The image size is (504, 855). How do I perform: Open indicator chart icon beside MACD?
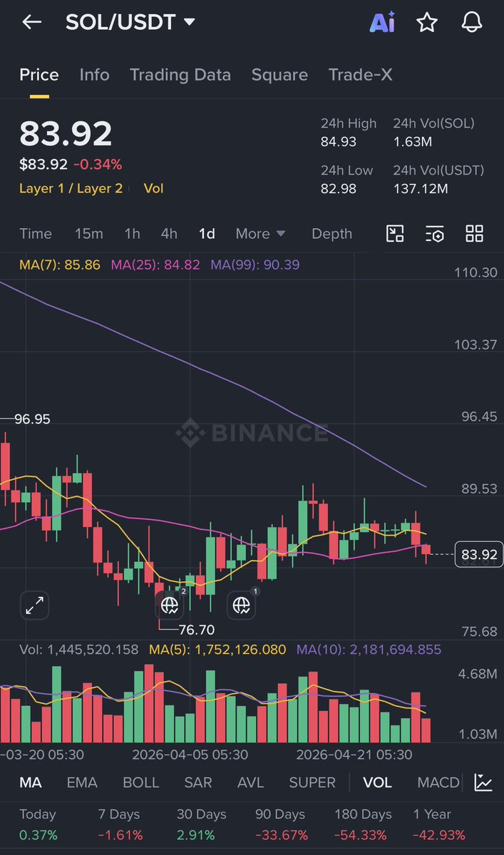(483, 782)
